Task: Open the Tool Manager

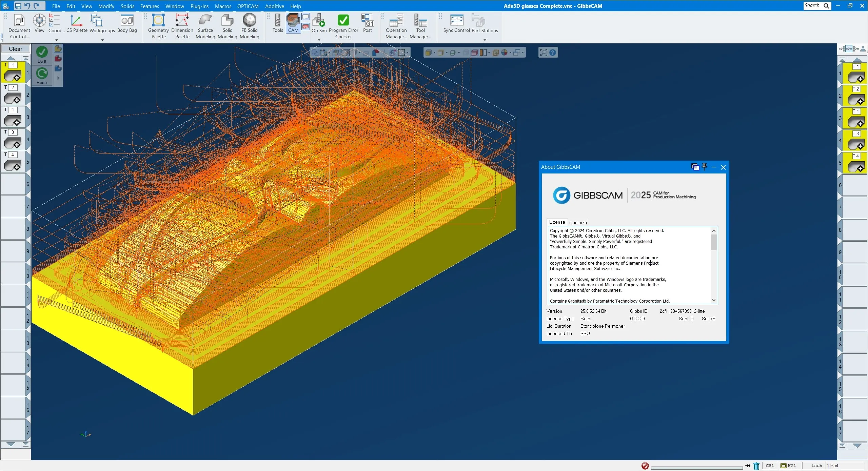Action: (420, 26)
